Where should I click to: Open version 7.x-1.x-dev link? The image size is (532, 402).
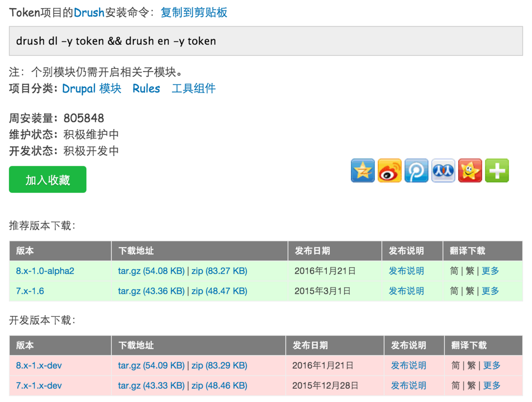[39, 385]
